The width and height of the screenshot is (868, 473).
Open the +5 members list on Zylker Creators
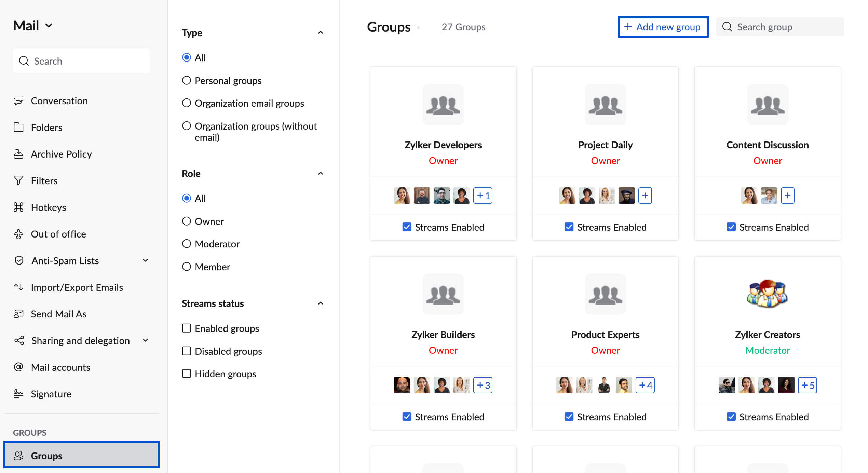[x=807, y=385]
